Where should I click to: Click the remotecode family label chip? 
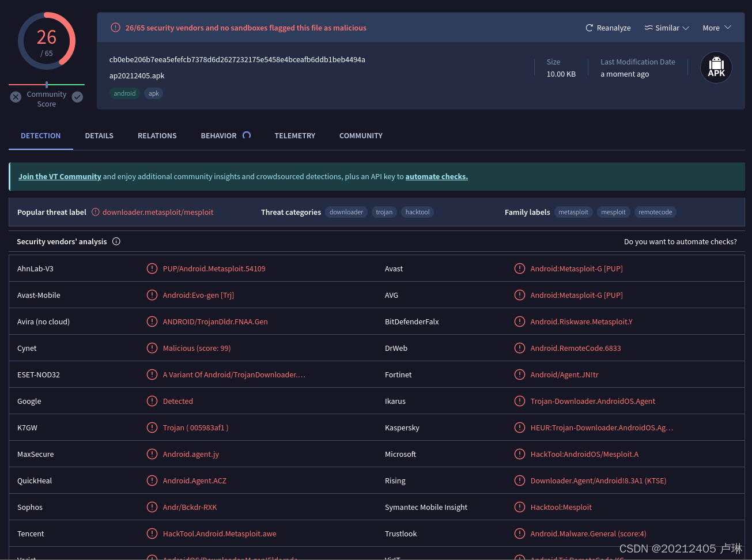(x=655, y=212)
